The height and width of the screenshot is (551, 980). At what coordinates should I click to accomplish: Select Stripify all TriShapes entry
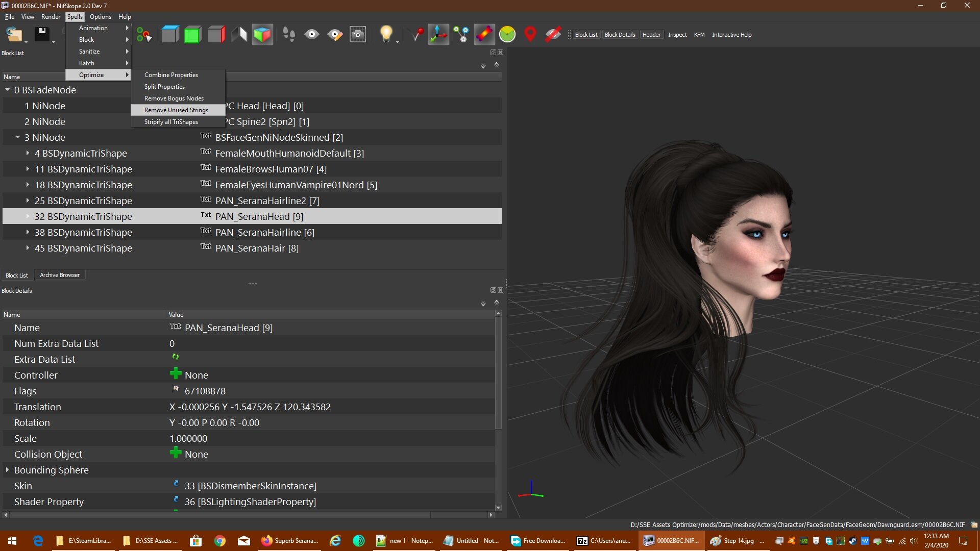point(178,122)
